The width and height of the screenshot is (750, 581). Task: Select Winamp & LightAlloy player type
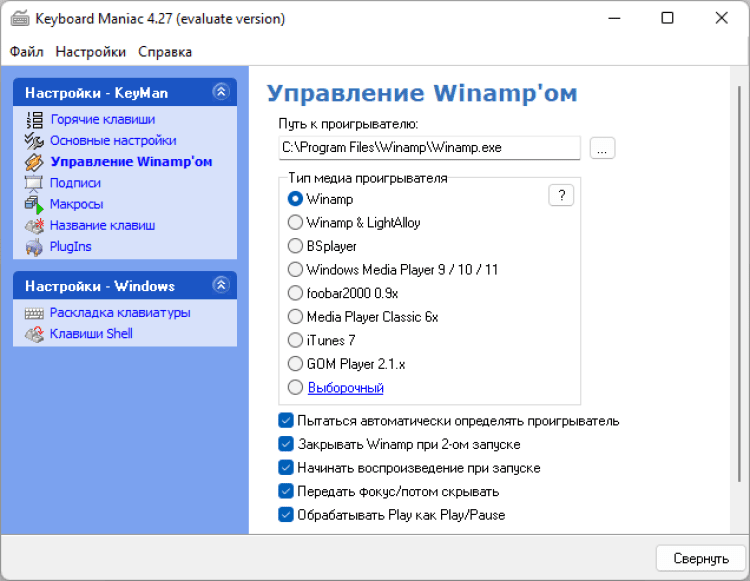coord(295,222)
